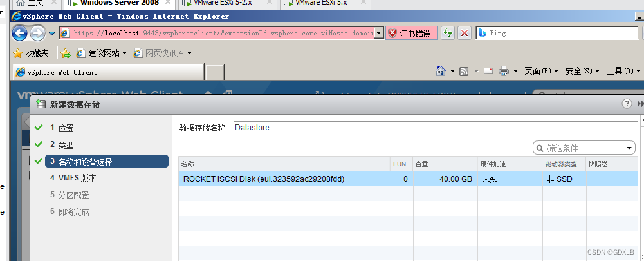
Task: Click the 证书错误 certificate error button
Action: coord(412,33)
